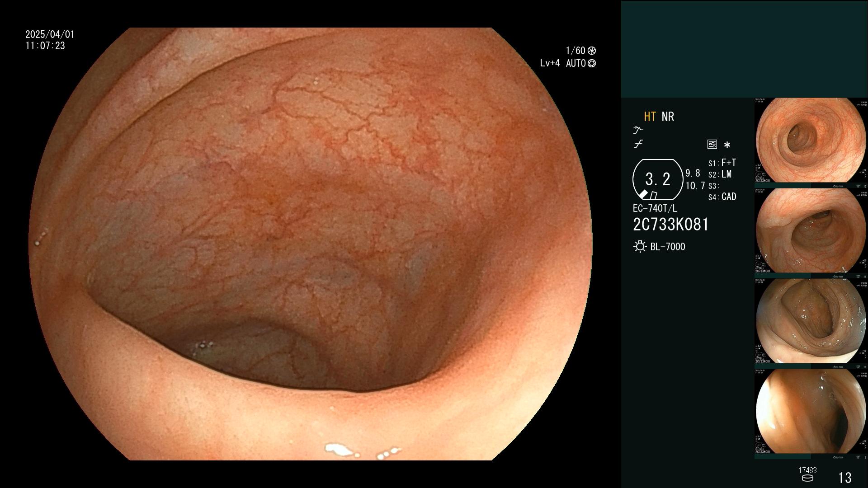Click the 3.2 scope diameter indicator
868x488 pixels.
[x=658, y=179]
